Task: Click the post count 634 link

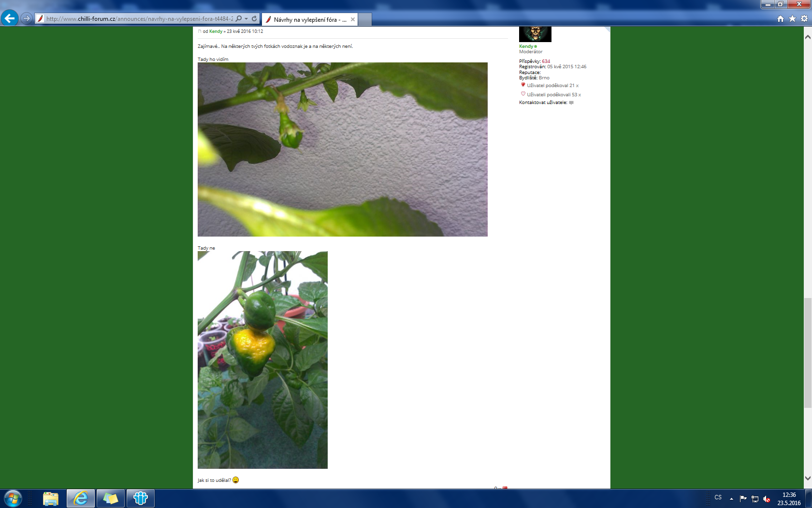Action: 546,61
